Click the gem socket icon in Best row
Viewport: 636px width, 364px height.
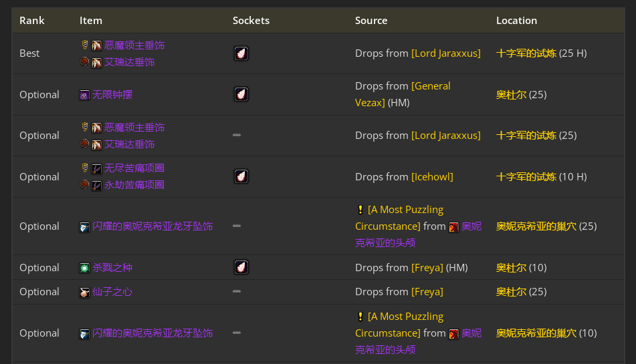pos(241,53)
